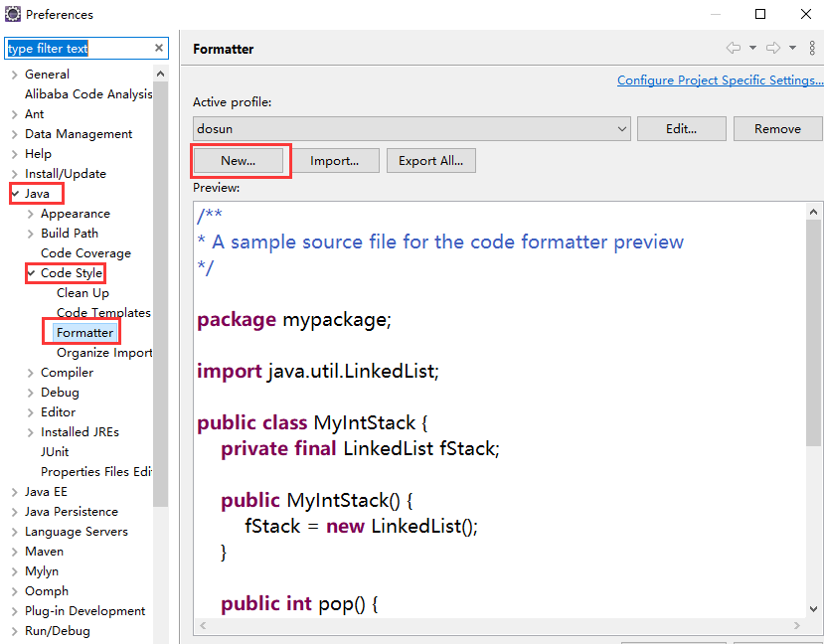The height and width of the screenshot is (644, 824).
Task: Select Clean Up under Code Style
Action: pos(82,292)
